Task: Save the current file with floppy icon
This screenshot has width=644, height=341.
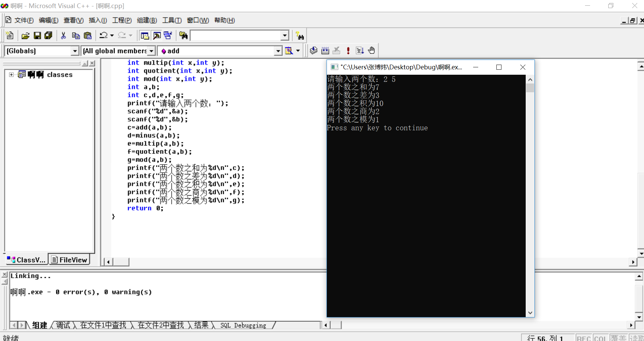Action: [37, 35]
